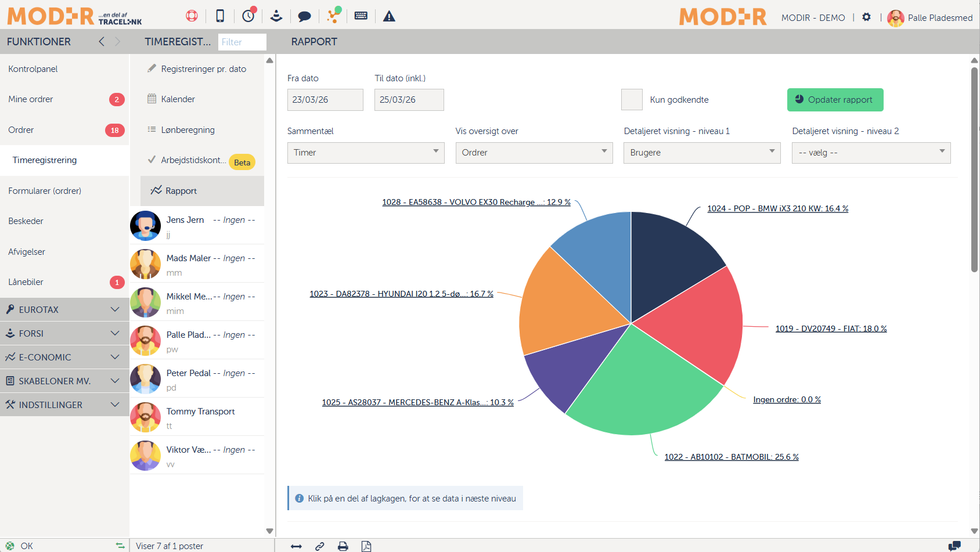Click the keyboard shortcuts icon

[361, 16]
